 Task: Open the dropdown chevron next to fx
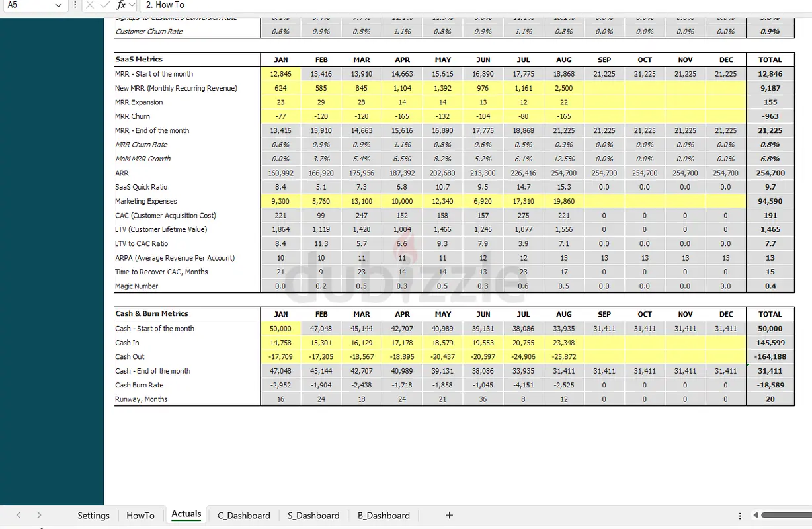(132, 5)
